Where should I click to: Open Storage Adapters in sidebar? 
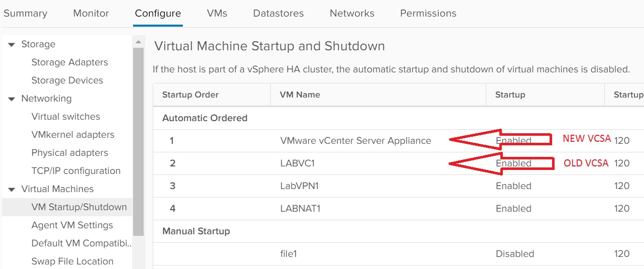pos(69,62)
